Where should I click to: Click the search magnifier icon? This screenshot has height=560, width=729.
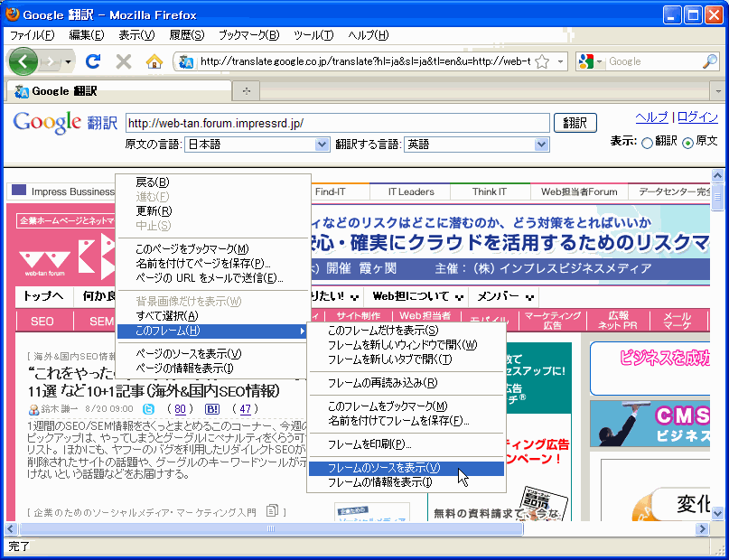[x=710, y=61]
